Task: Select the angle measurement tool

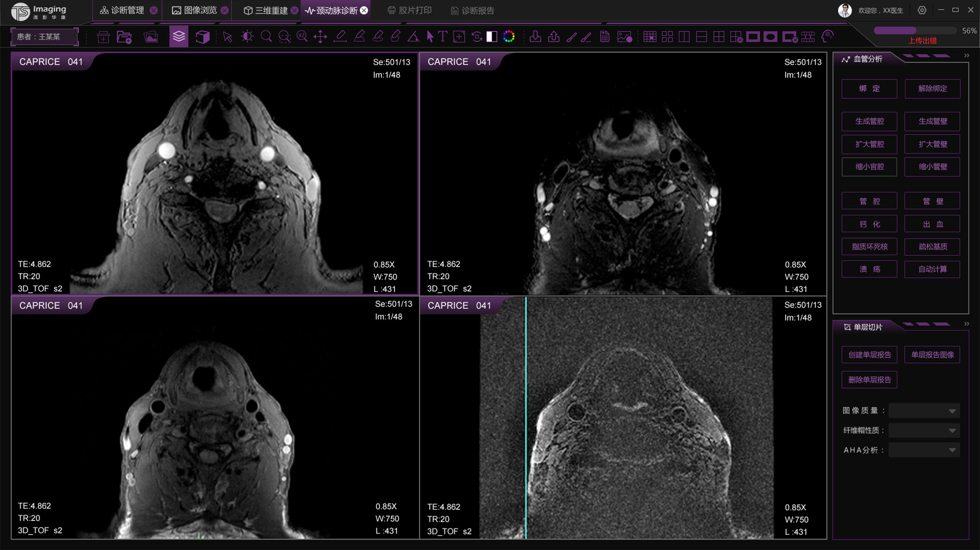Action: tap(413, 36)
